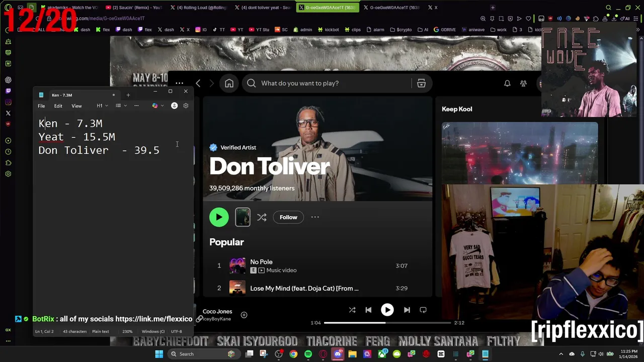Add a new Notepad tab
The width and height of the screenshot is (644, 362).
(x=128, y=95)
